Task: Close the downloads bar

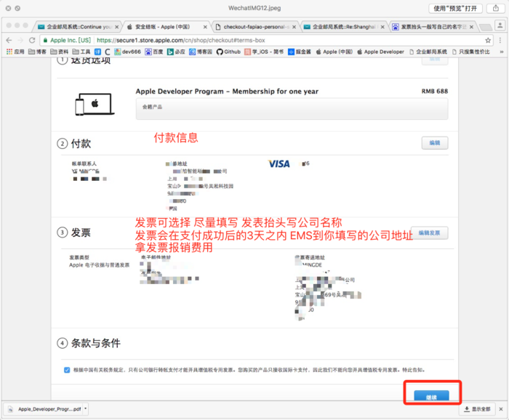Action: pyautogui.click(x=501, y=409)
